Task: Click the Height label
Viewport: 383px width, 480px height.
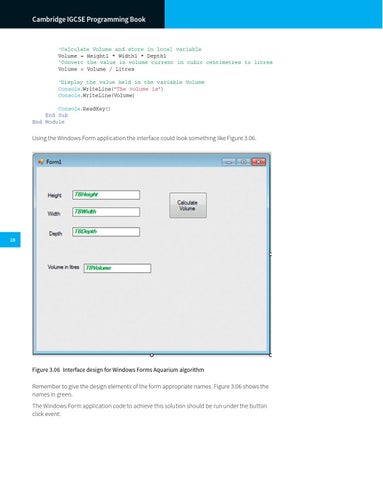Action: [x=55, y=195]
